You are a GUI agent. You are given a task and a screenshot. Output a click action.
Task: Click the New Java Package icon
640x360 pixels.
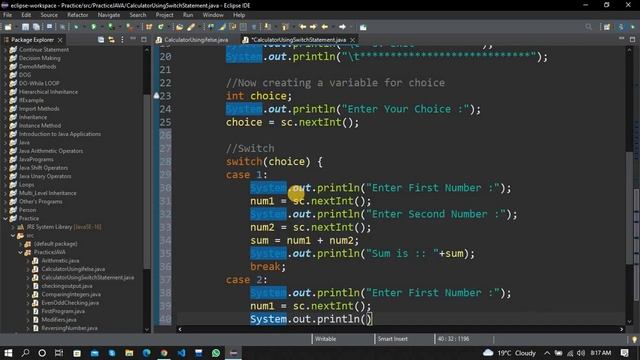point(149,27)
